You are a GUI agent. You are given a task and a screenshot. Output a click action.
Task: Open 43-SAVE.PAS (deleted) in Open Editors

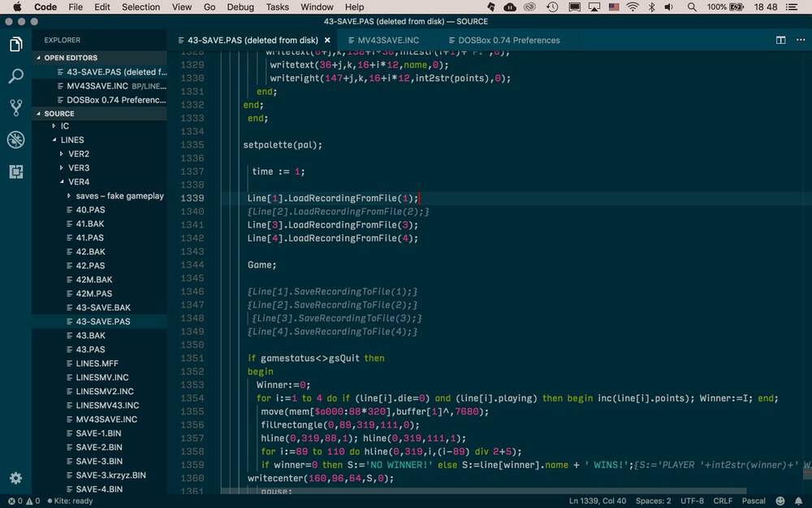(99, 72)
